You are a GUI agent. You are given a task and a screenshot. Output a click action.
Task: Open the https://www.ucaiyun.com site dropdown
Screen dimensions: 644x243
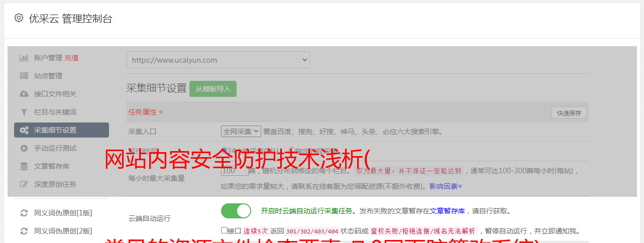point(218,60)
